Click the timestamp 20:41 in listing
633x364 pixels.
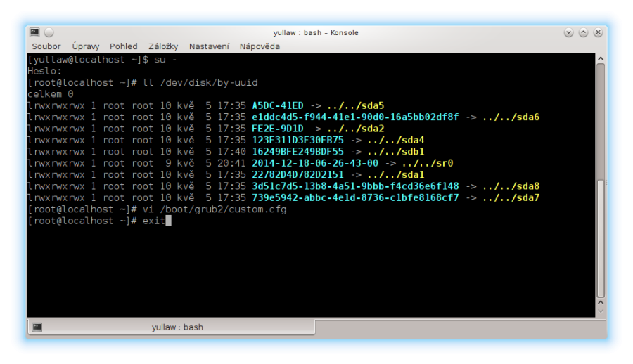click(231, 163)
